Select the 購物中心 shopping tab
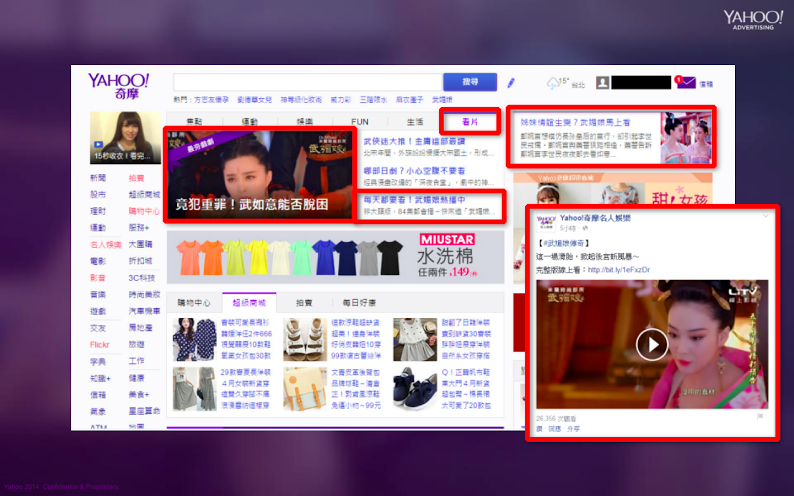This screenshot has width=794, height=496. point(194,303)
